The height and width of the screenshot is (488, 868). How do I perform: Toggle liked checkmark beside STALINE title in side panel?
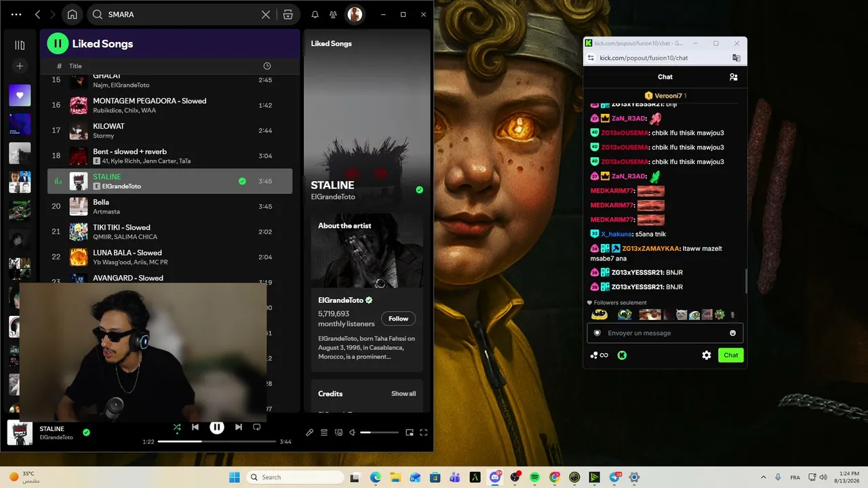point(419,190)
